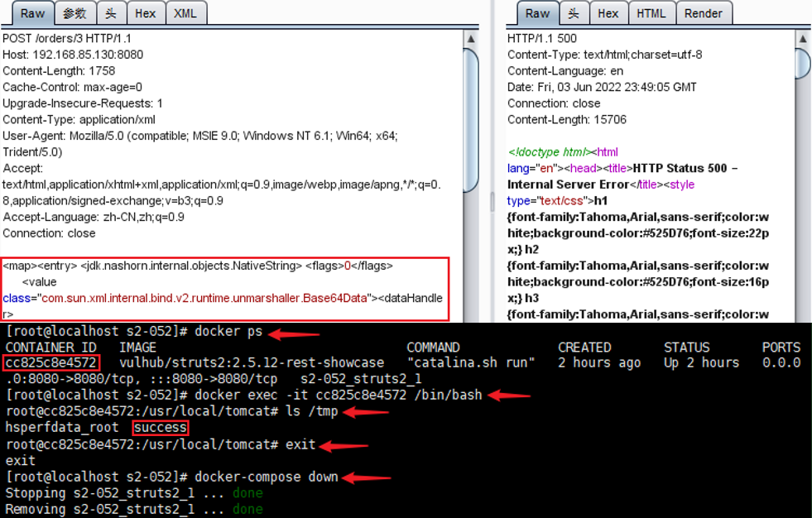Click the "Content-Length: 15706" response header
The image size is (812, 518).
(x=567, y=119)
